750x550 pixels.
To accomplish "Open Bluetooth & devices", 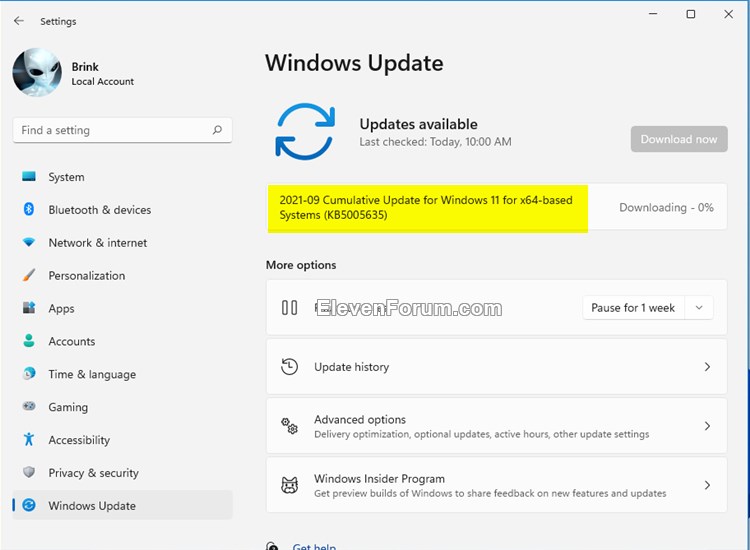I will tap(122, 209).
